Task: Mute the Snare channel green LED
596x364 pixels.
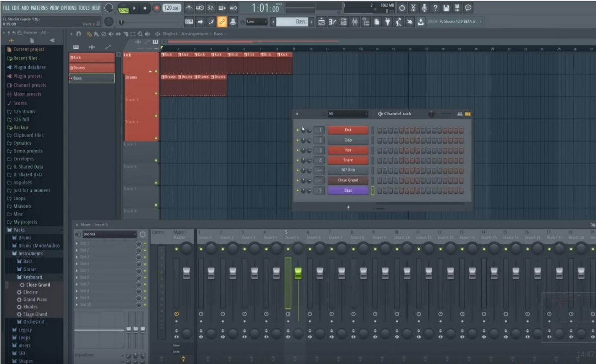Action: pos(298,160)
